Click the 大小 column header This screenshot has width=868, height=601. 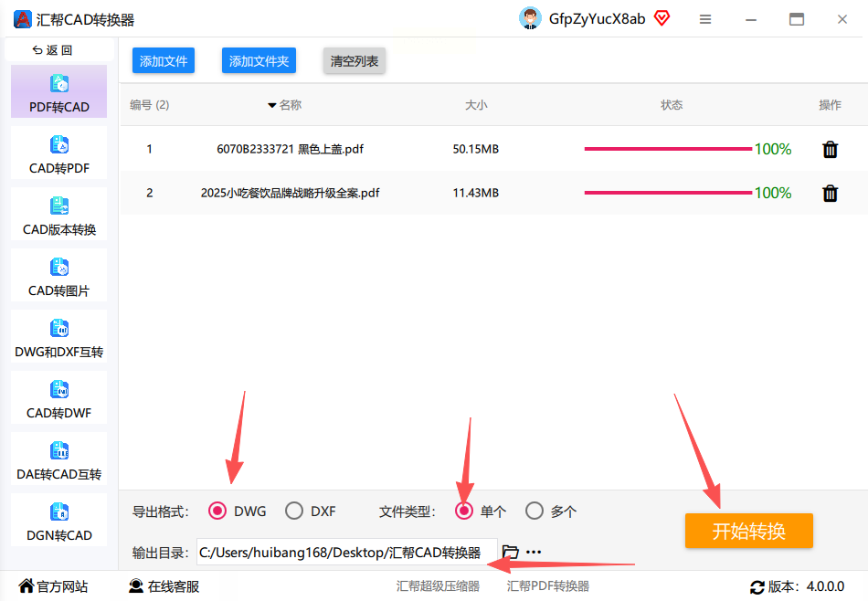476,105
